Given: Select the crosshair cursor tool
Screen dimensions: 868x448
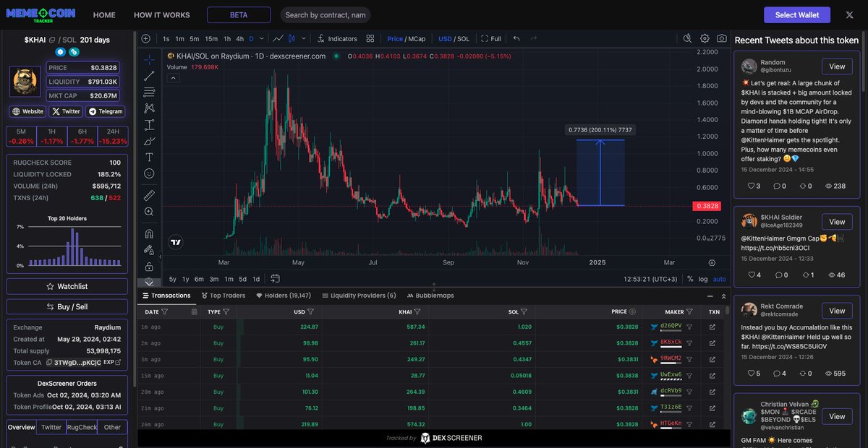Looking at the screenshot, I should pos(149,59).
